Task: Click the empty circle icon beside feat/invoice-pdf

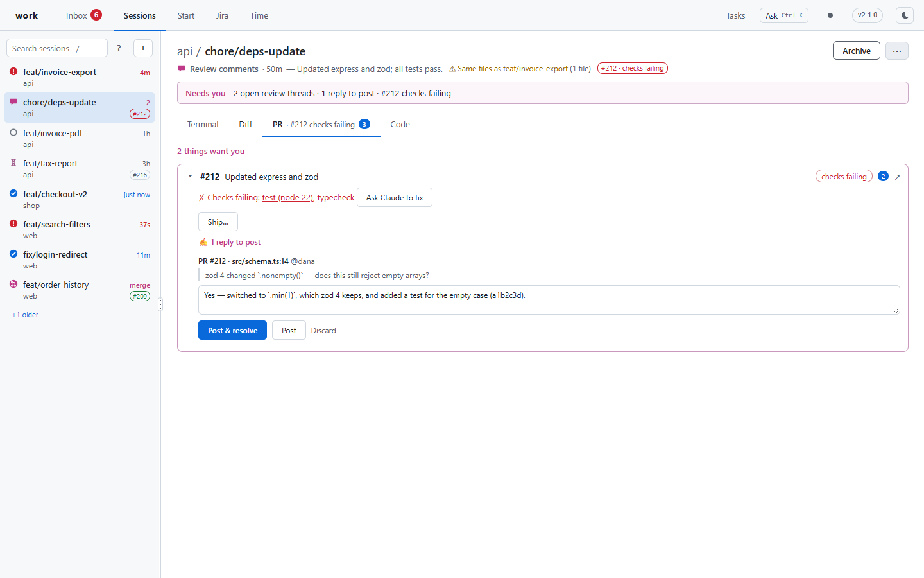Action: (x=13, y=133)
